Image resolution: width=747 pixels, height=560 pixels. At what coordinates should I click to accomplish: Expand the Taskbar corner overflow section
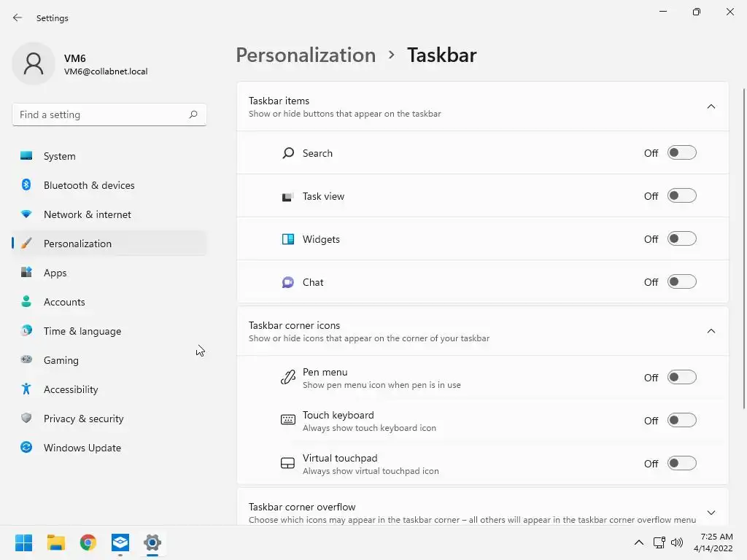tap(711, 513)
